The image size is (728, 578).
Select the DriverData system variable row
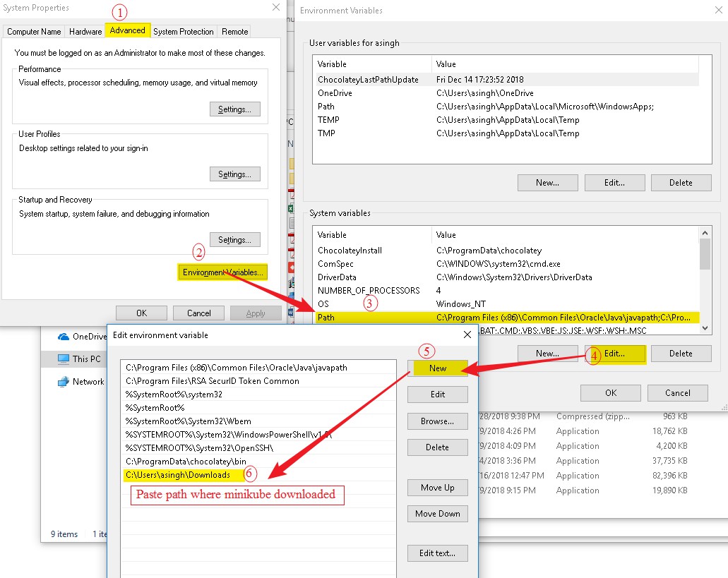(508, 277)
